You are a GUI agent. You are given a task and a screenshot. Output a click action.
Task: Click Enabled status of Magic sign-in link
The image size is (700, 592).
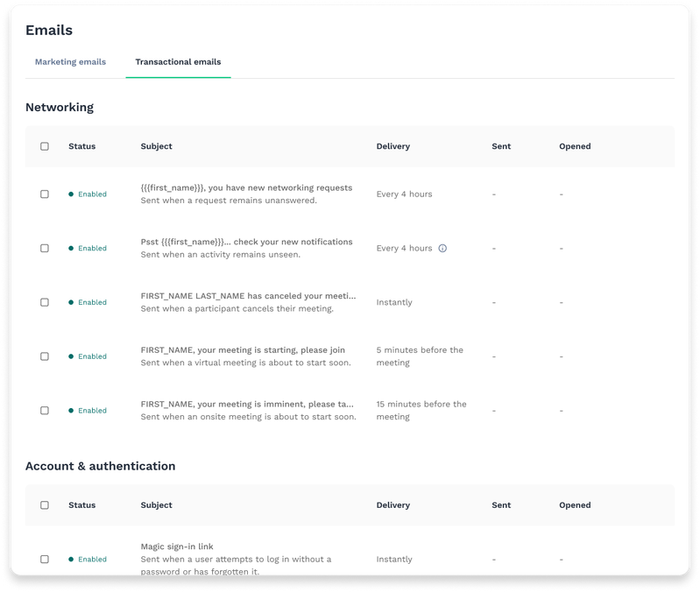91,560
